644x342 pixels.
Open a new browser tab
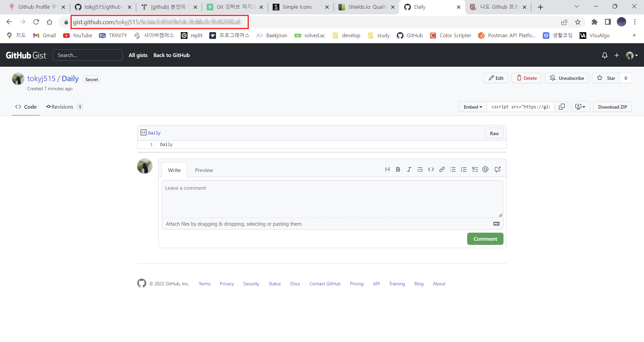pyautogui.click(x=540, y=7)
